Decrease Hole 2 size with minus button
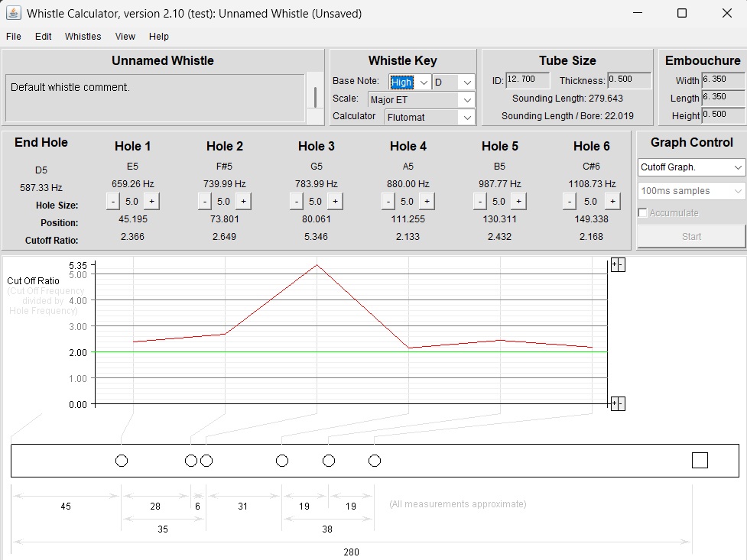Viewport: 747px width, 560px height. [204, 201]
